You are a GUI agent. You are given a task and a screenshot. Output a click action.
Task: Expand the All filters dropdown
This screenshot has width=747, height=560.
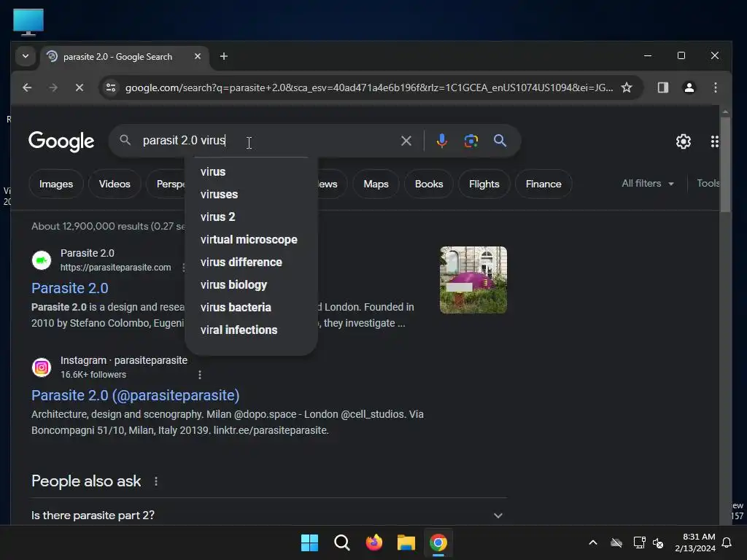[x=648, y=183]
